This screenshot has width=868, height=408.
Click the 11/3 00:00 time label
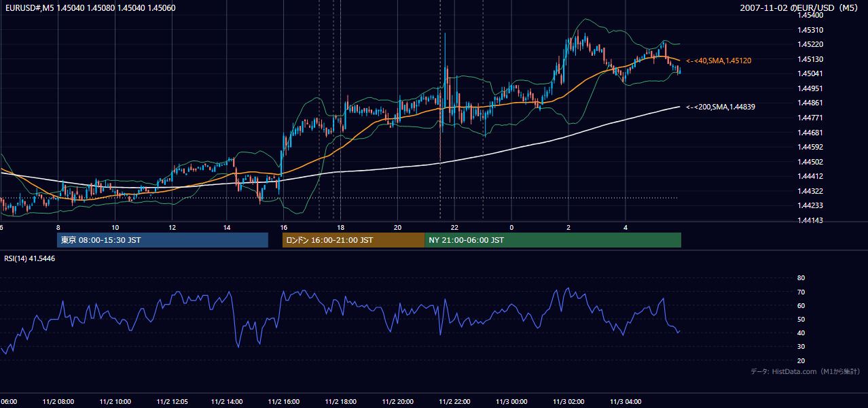click(x=511, y=402)
